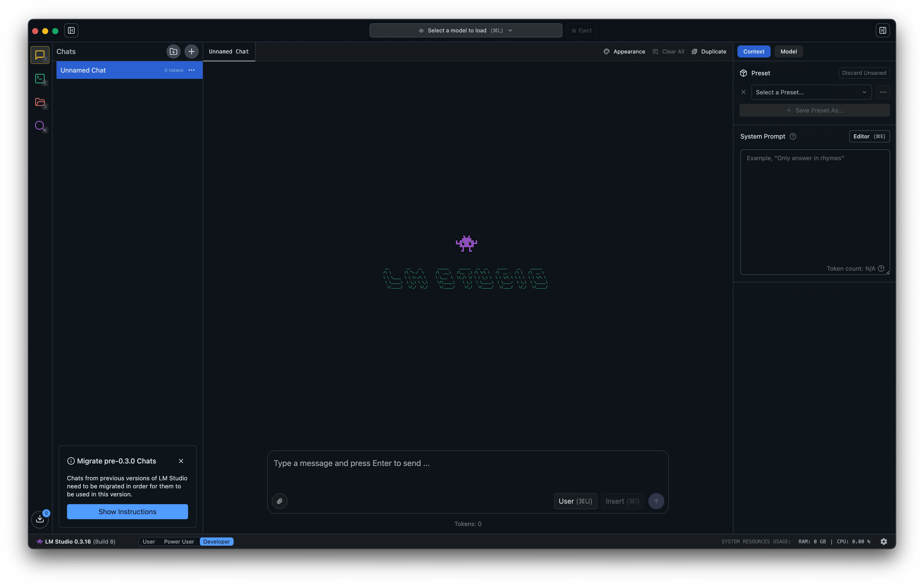Click the Show Instructions button

(x=127, y=511)
